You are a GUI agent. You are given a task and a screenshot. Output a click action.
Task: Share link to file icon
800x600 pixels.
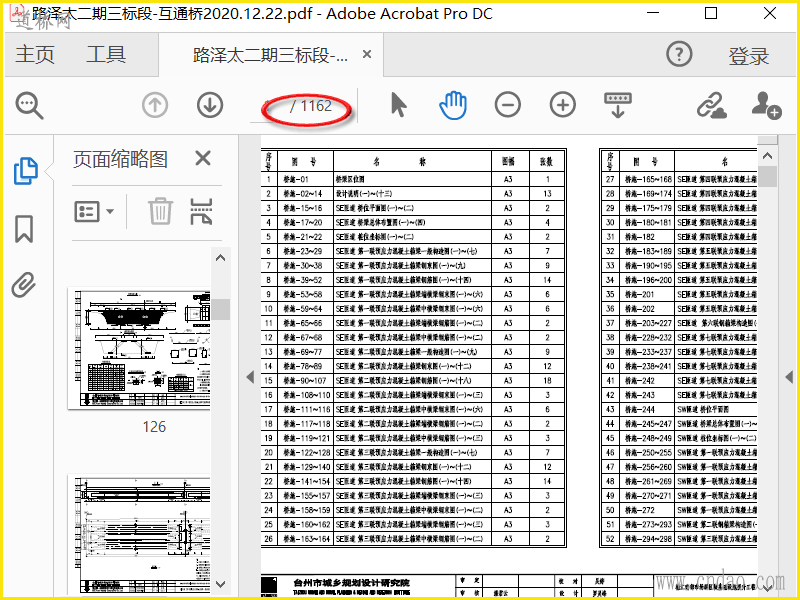click(712, 105)
